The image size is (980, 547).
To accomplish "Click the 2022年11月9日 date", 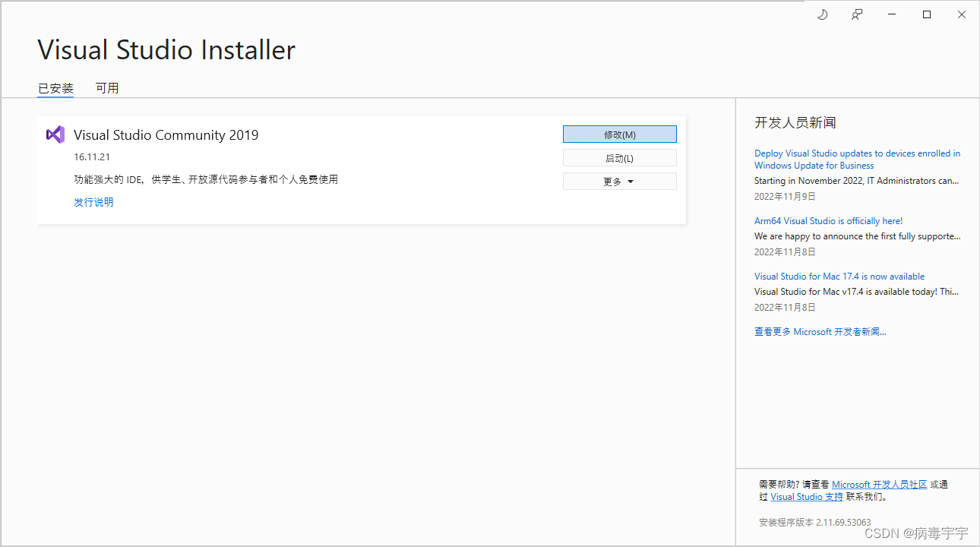I will tap(785, 196).
